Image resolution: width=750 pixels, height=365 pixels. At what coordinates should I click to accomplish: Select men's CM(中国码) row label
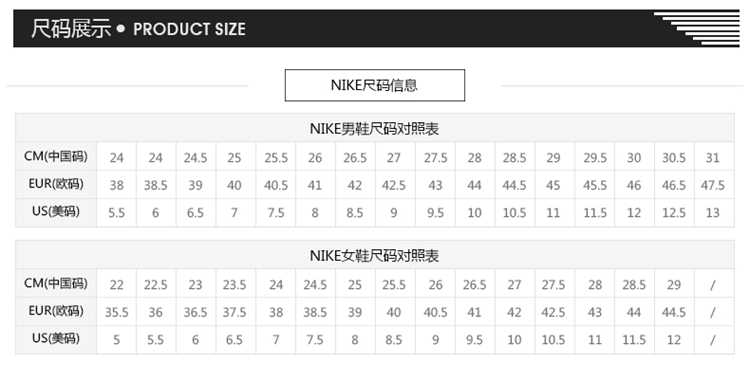click(x=56, y=156)
